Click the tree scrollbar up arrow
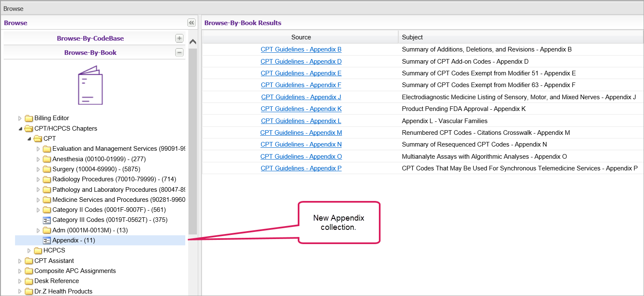 pos(193,42)
